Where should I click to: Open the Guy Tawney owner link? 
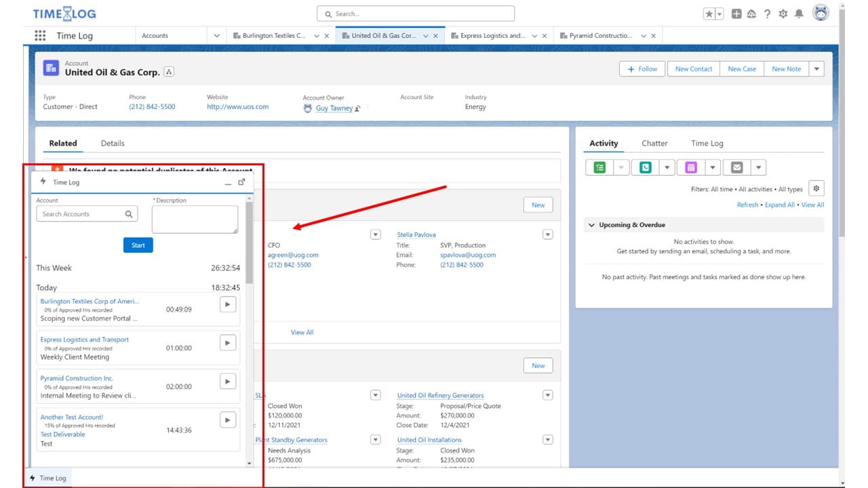[x=334, y=108]
